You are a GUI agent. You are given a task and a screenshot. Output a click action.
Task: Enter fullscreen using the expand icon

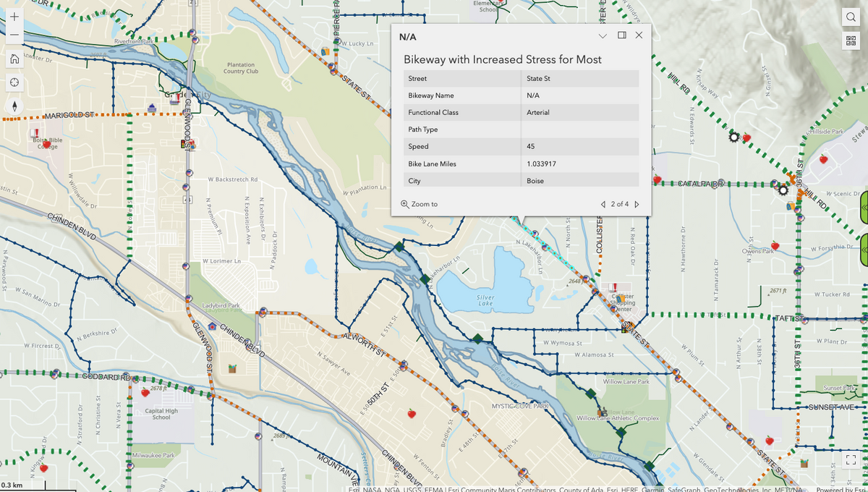point(851,459)
